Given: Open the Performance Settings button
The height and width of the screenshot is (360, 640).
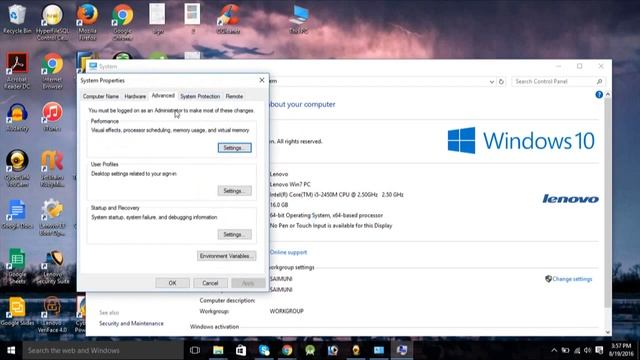Looking at the screenshot, I should pyautogui.click(x=234, y=148).
